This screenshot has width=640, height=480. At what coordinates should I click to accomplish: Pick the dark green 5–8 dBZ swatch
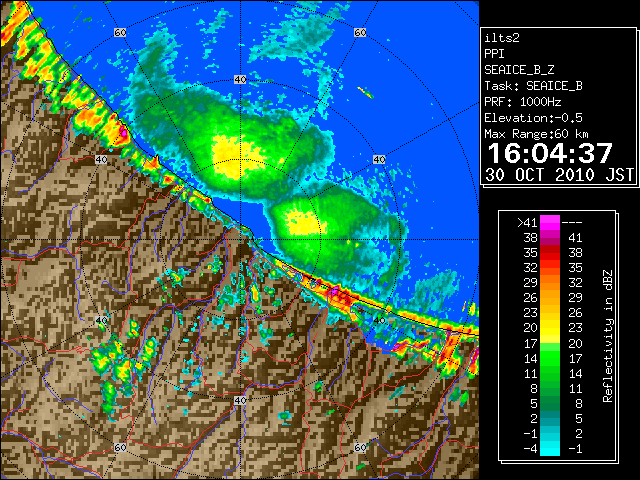tap(550, 404)
